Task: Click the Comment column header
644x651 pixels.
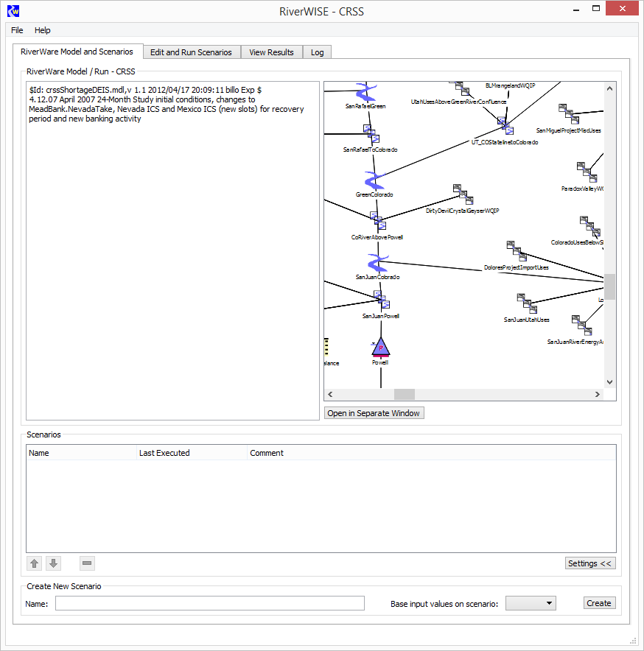Action: (x=432, y=453)
